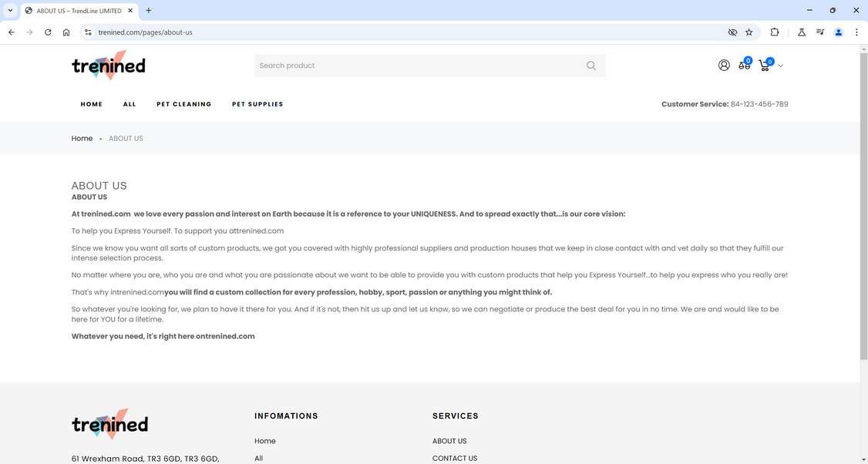This screenshot has height=464, width=868.
Task: Click the crossed-eye tracking protection icon
Action: 732,32
